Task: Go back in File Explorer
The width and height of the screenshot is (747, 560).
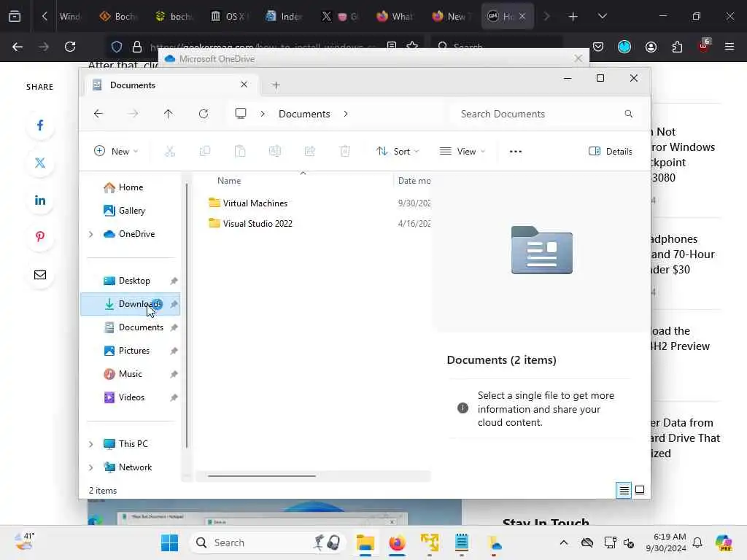Action: click(98, 114)
